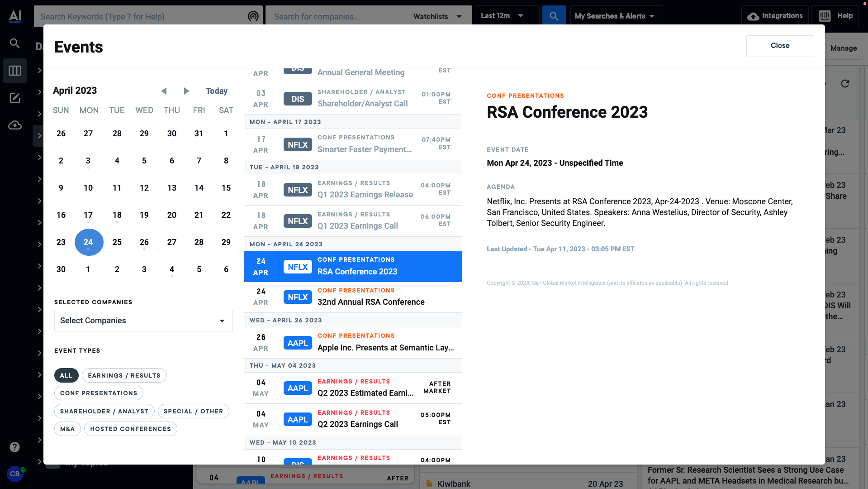Click the AAPL badge for Q2 2023 Earnings Call
The image size is (868, 489).
coord(298,419)
